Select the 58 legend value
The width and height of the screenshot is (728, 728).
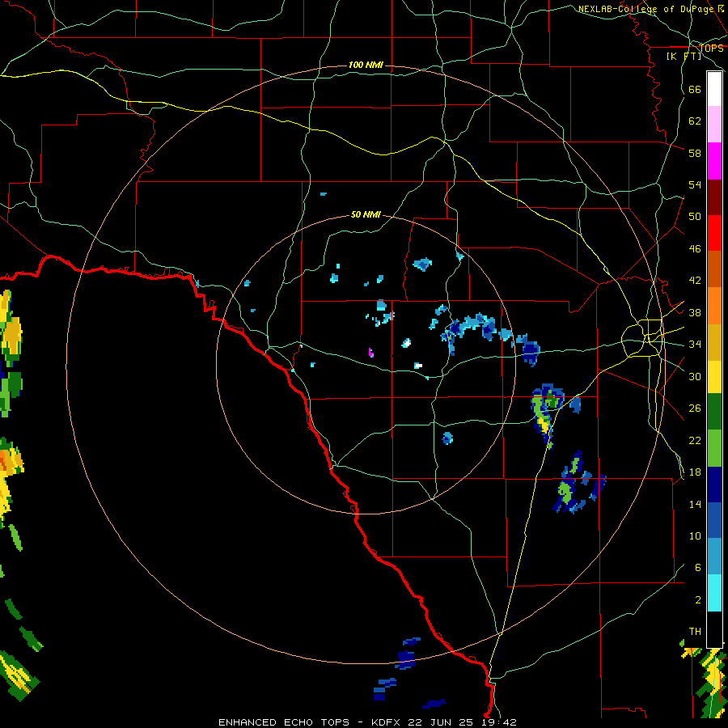(695, 153)
